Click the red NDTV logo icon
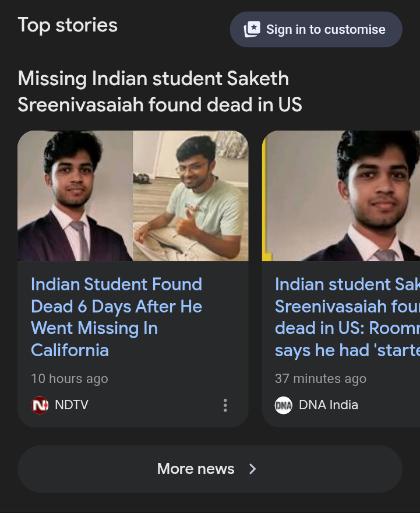Image resolution: width=420 pixels, height=513 pixels. click(40, 405)
